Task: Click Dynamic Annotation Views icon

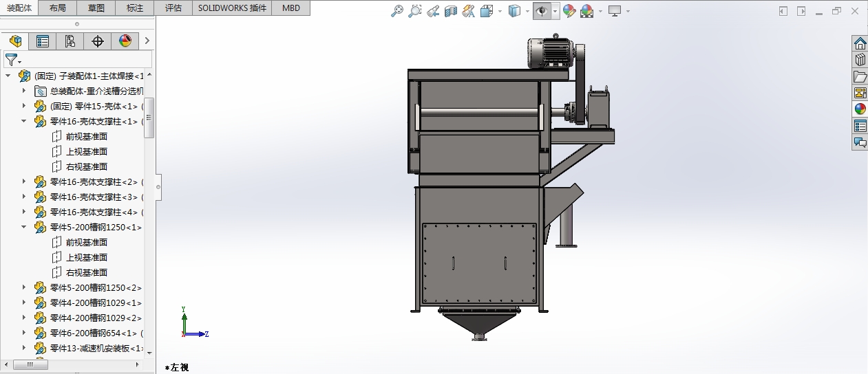Action: 469,11
